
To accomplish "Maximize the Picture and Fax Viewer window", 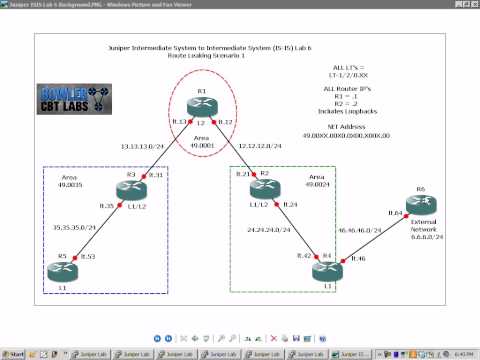I will point(467,4).
